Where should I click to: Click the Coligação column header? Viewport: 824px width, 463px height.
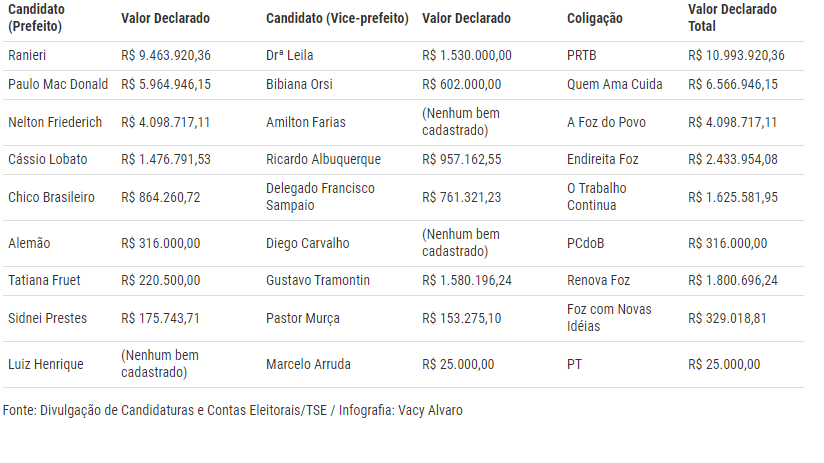(594, 18)
